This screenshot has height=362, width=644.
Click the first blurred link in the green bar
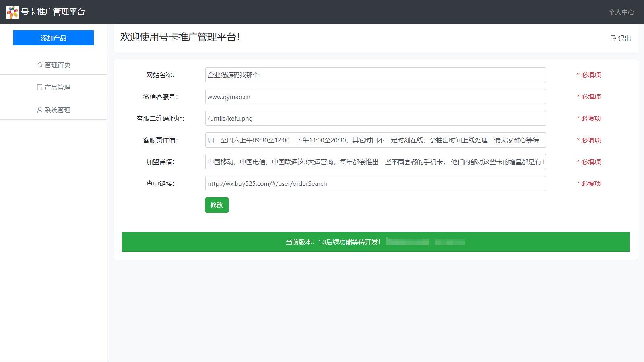click(x=407, y=242)
